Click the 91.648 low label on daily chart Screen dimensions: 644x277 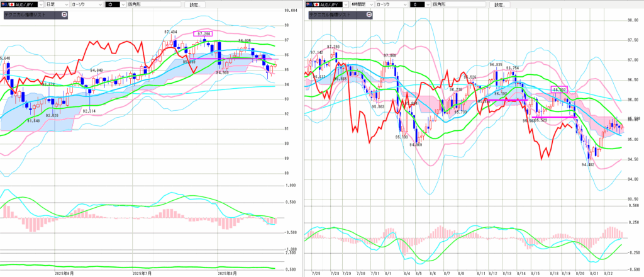pos(33,121)
